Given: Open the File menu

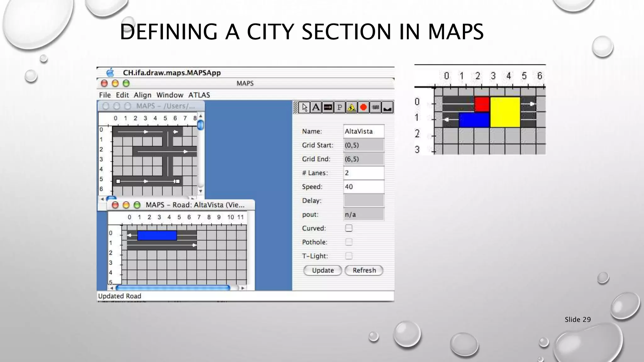Looking at the screenshot, I should pos(105,95).
